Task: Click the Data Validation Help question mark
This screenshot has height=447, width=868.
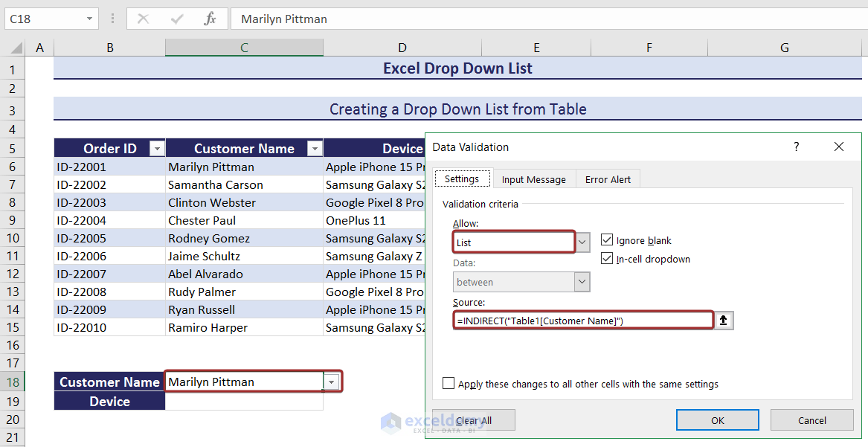Action: click(797, 147)
